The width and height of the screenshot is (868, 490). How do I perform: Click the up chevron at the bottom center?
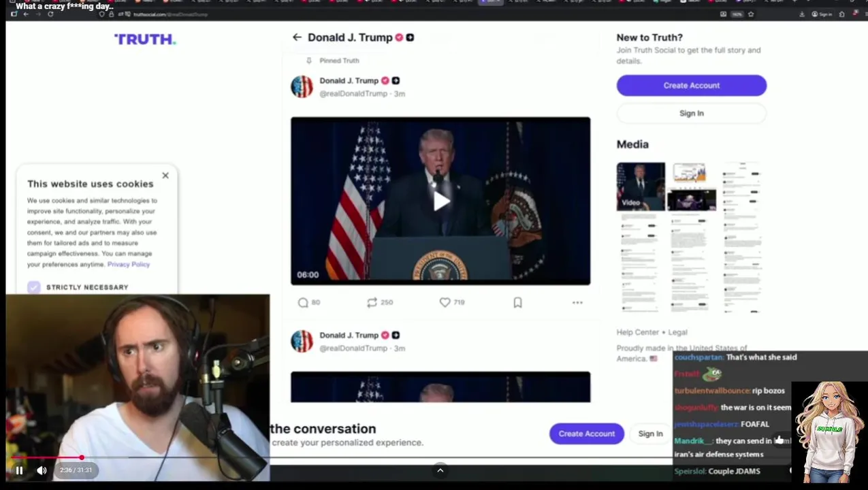pos(440,470)
